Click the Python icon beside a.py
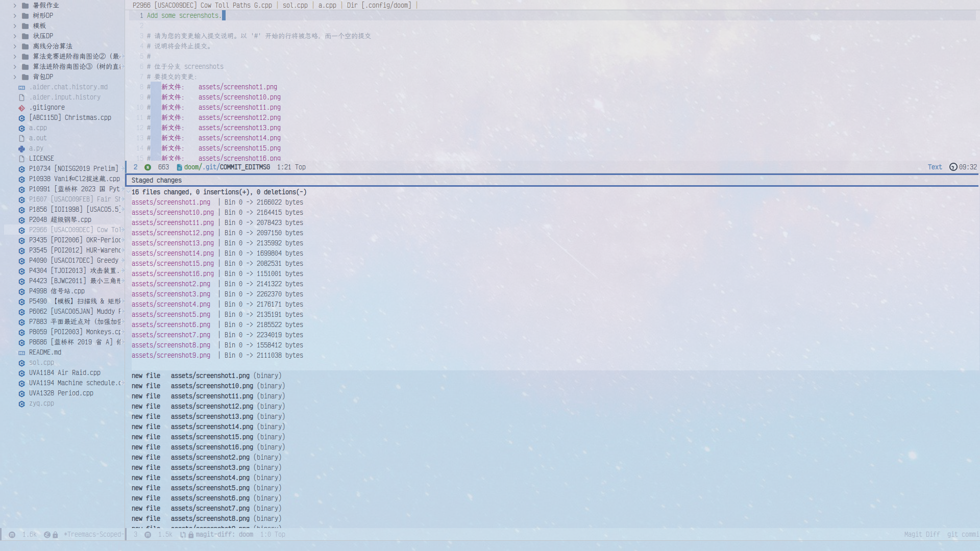Screen dimensions: 980x551 tap(21, 148)
